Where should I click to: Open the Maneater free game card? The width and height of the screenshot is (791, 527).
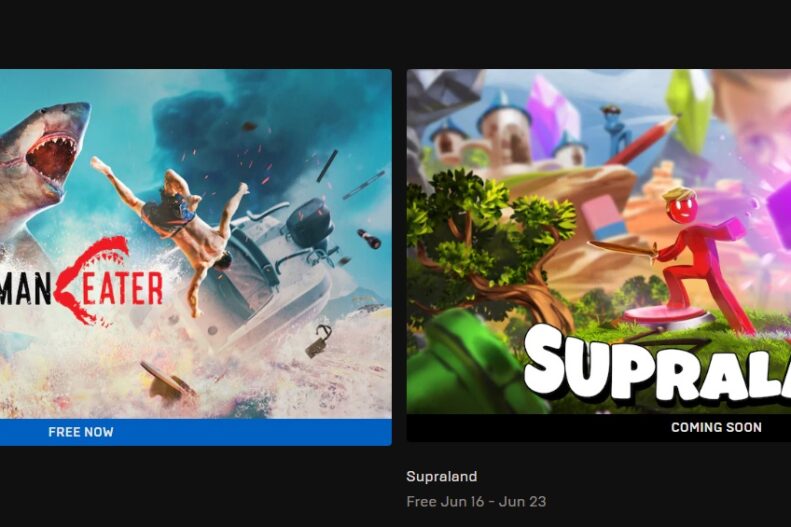click(196, 257)
